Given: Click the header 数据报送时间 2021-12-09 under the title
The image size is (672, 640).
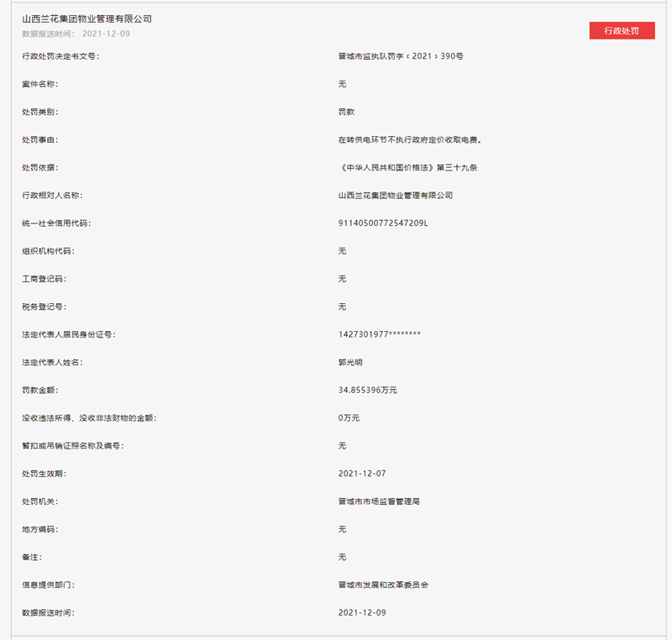Looking at the screenshot, I should [76, 34].
